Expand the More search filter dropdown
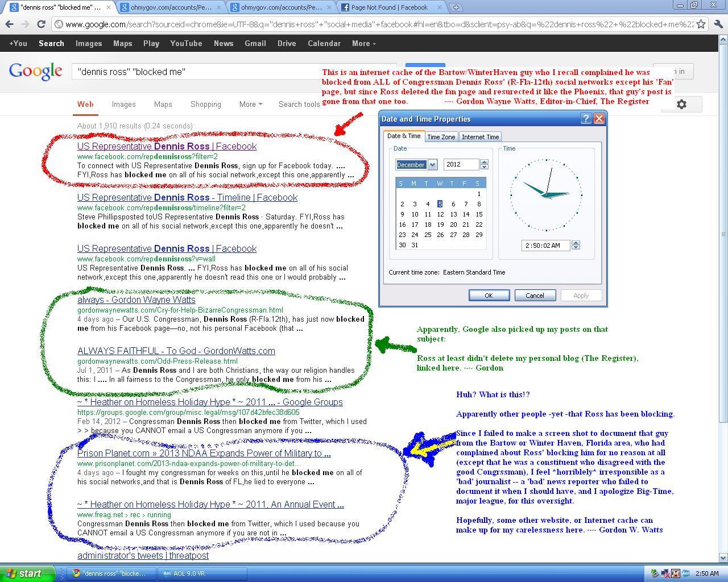 point(251,104)
